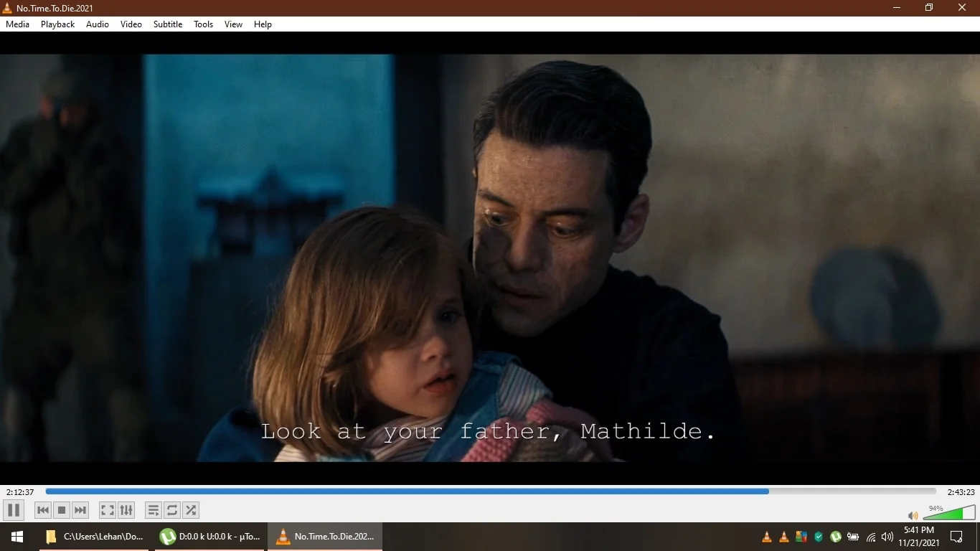Minimize the VLC window

(x=897, y=8)
